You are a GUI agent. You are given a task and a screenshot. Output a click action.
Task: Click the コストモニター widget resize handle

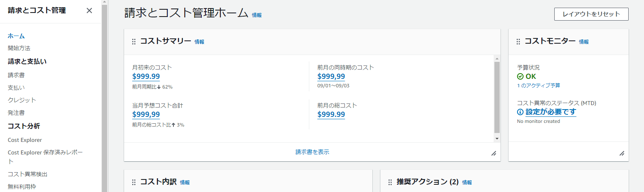(622, 153)
